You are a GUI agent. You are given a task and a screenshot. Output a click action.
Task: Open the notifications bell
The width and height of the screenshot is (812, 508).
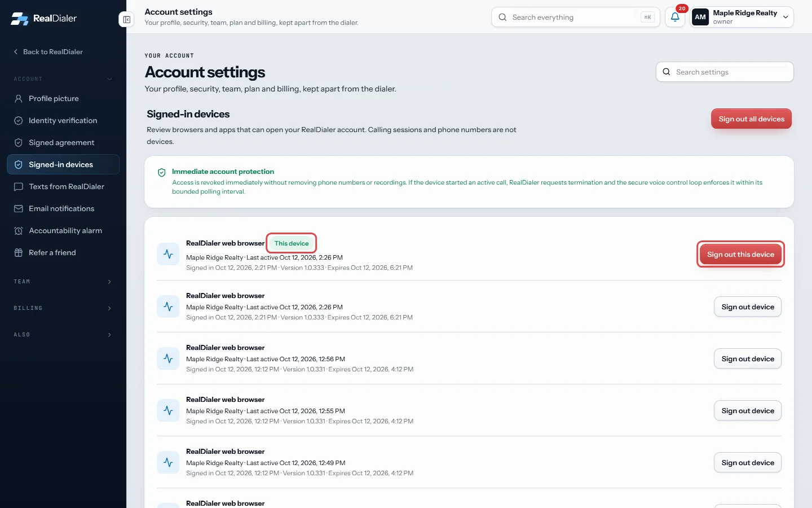pyautogui.click(x=675, y=17)
